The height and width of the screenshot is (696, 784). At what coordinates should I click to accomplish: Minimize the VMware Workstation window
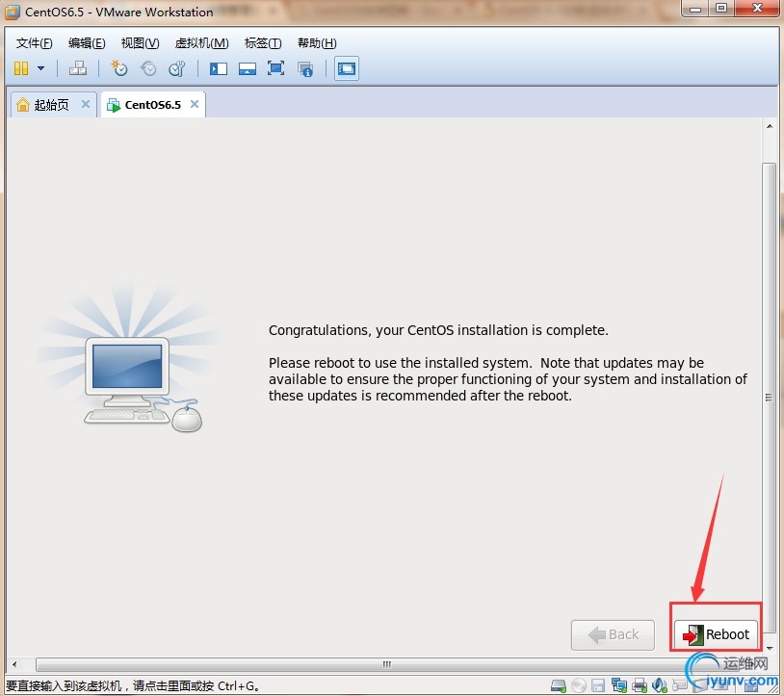[695, 9]
